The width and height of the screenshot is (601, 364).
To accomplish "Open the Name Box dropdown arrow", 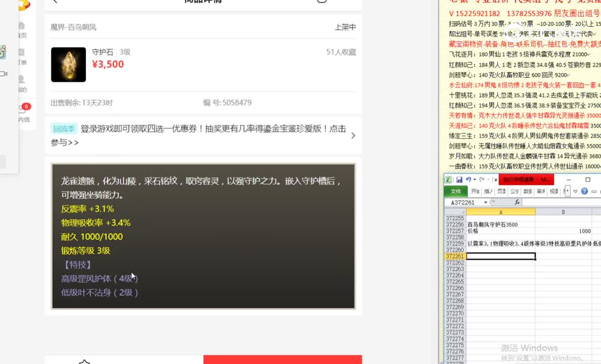I will 486,202.
